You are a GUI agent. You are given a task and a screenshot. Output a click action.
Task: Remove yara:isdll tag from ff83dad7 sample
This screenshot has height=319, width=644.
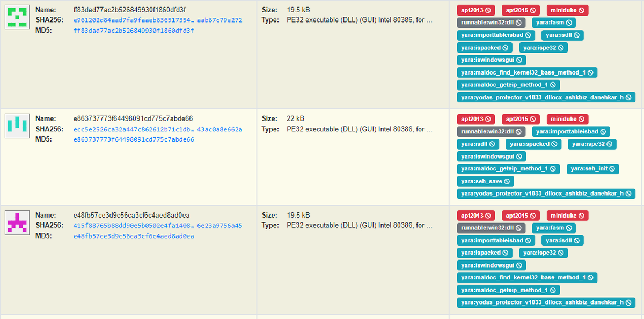(576, 35)
